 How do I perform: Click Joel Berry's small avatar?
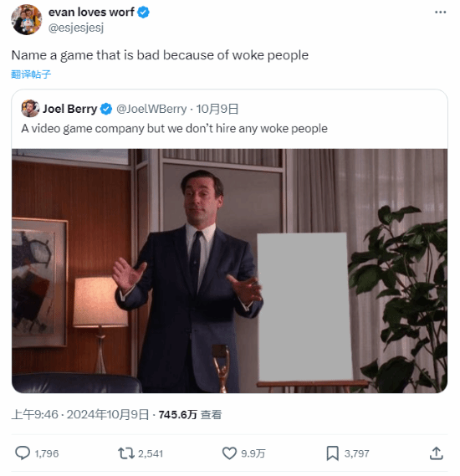coord(30,109)
